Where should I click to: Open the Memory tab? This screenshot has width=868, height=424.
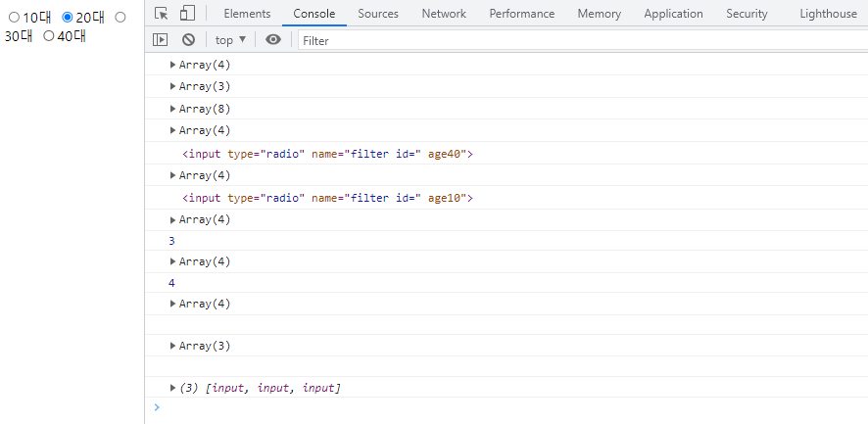coord(599,14)
